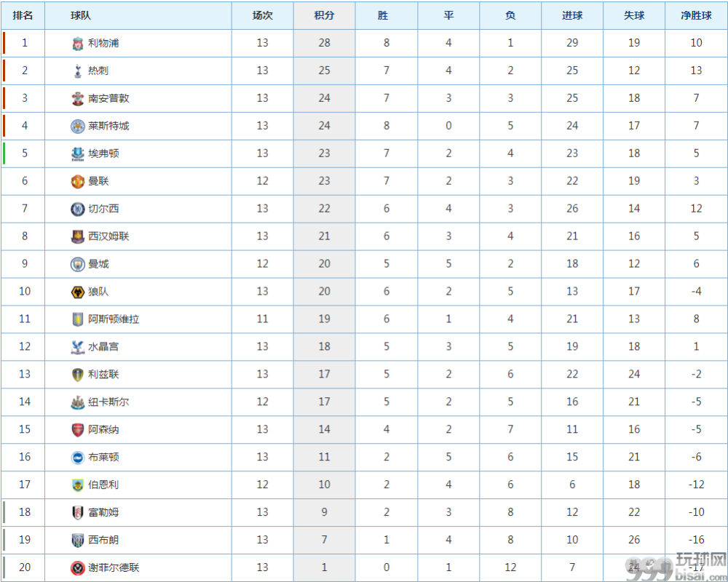
Task: Click the Crystal Palace eagle crest
Action: pyautogui.click(x=78, y=347)
